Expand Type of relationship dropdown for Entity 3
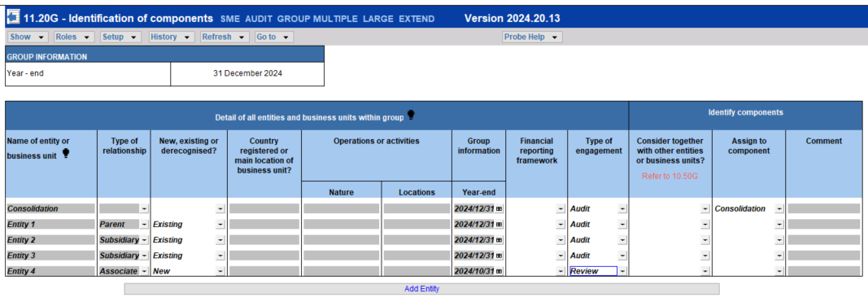This screenshot has width=868, height=302. pos(145,256)
